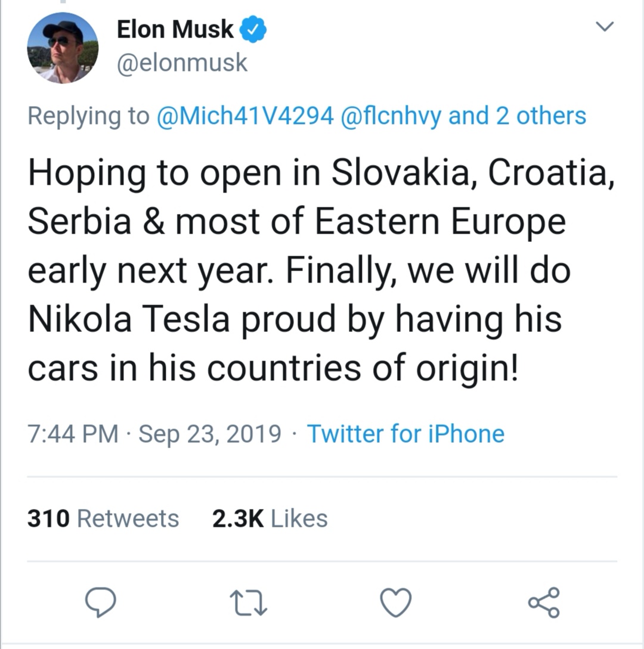Open the @elonmusk handle

(x=182, y=63)
